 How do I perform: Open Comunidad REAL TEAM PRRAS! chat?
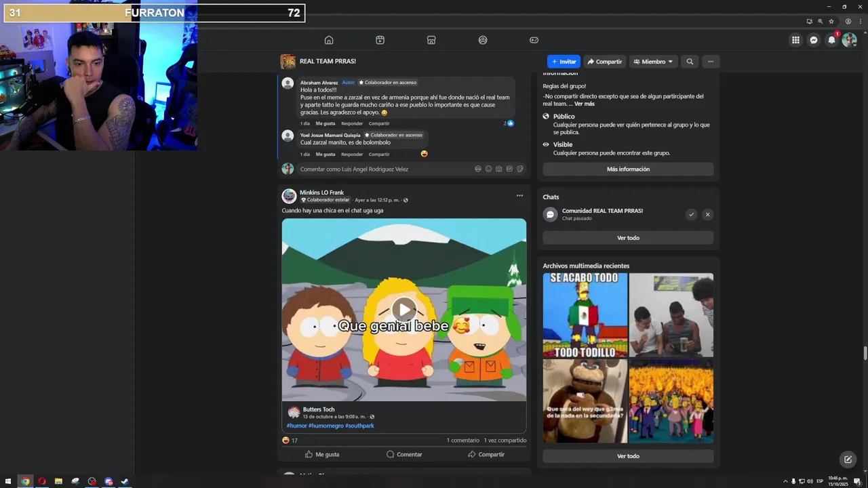pyautogui.click(x=602, y=214)
